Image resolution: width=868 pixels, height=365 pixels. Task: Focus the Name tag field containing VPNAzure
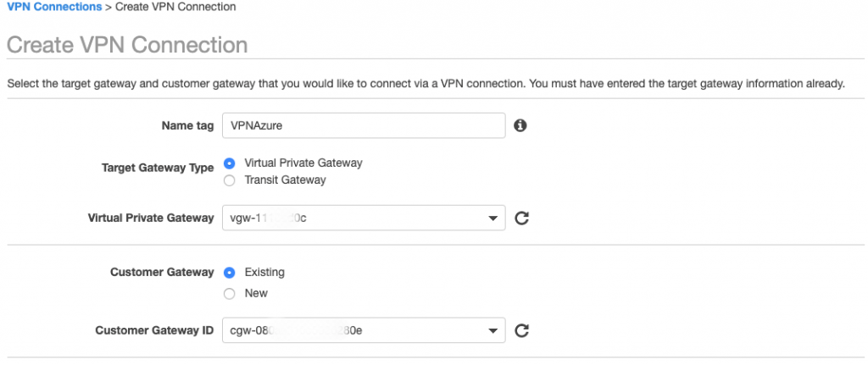pos(363,125)
